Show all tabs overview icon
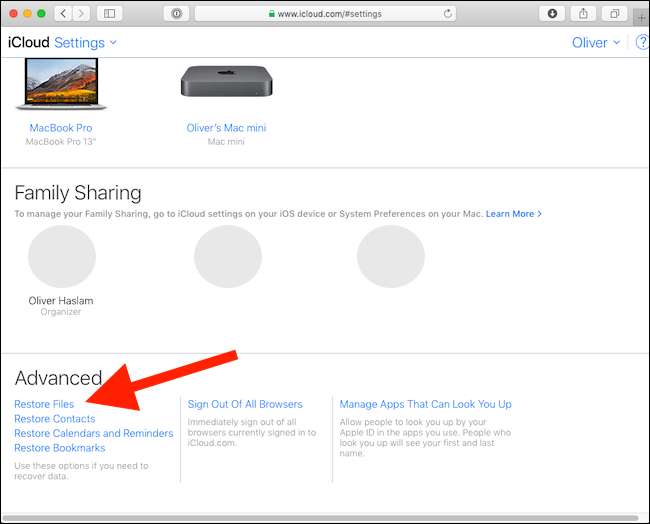 (615, 14)
